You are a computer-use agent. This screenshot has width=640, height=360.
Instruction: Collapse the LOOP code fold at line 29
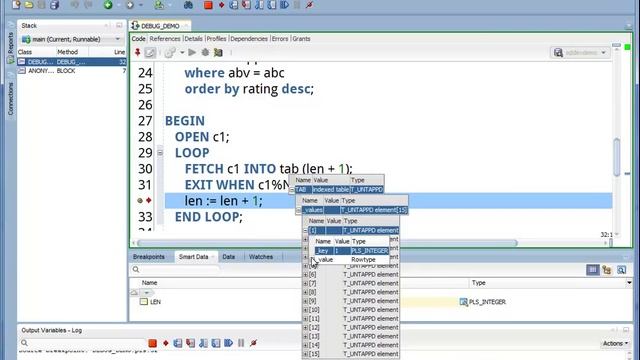coord(160,153)
